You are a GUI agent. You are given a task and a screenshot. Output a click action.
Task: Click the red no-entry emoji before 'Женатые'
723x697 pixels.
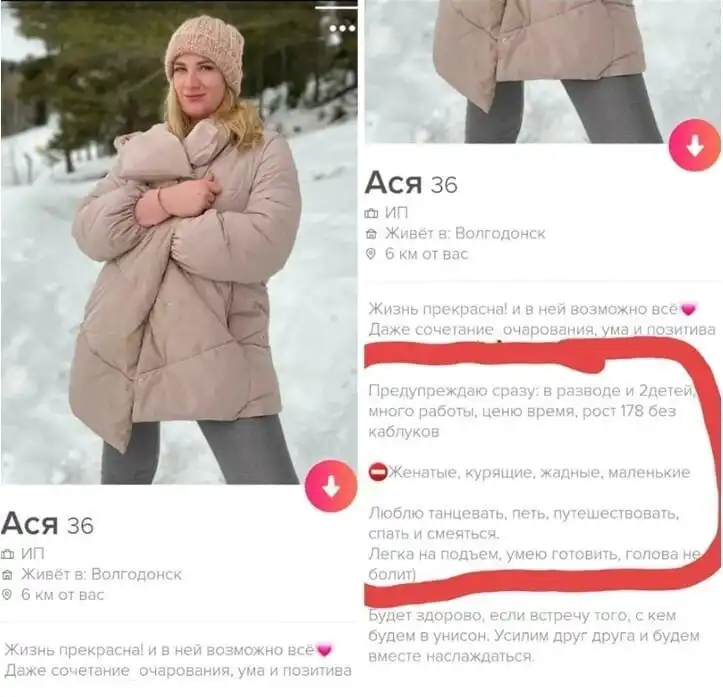pyautogui.click(x=378, y=473)
